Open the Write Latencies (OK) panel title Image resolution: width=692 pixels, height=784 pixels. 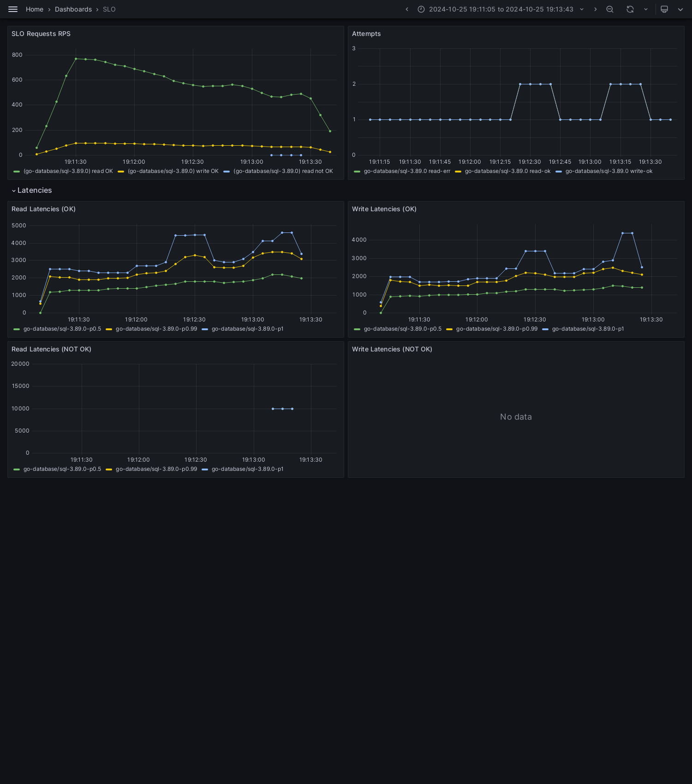coord(384,209)
